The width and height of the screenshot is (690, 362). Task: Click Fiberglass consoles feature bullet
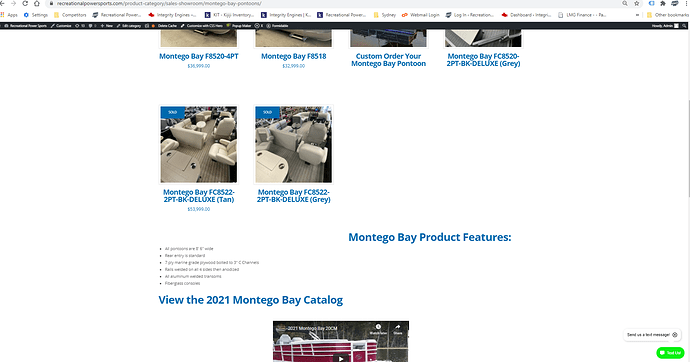(x=182, y=283)
